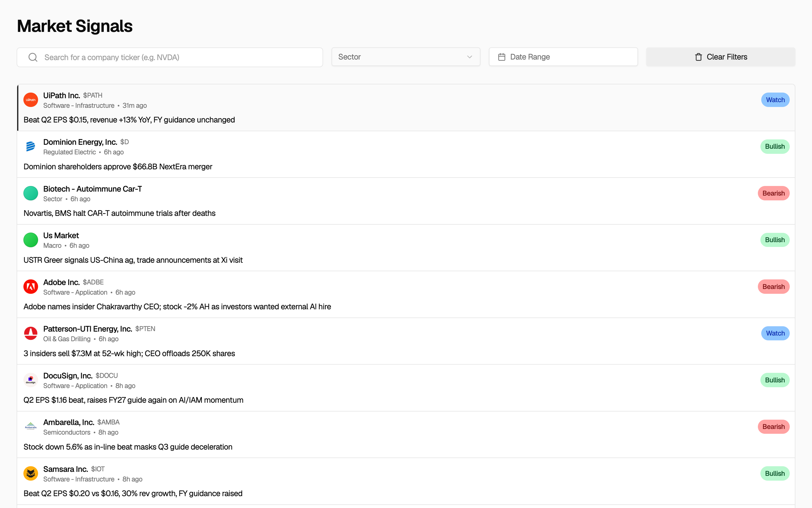Click the Watch badge on Patterson-UTI
This screenshot has height=508, width=812.
tap(775, 333)
